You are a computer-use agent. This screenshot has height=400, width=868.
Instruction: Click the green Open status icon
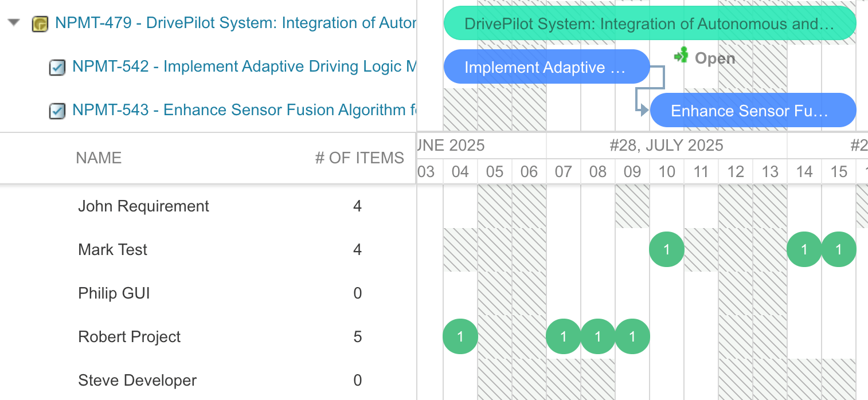click(x=681, y=55)
